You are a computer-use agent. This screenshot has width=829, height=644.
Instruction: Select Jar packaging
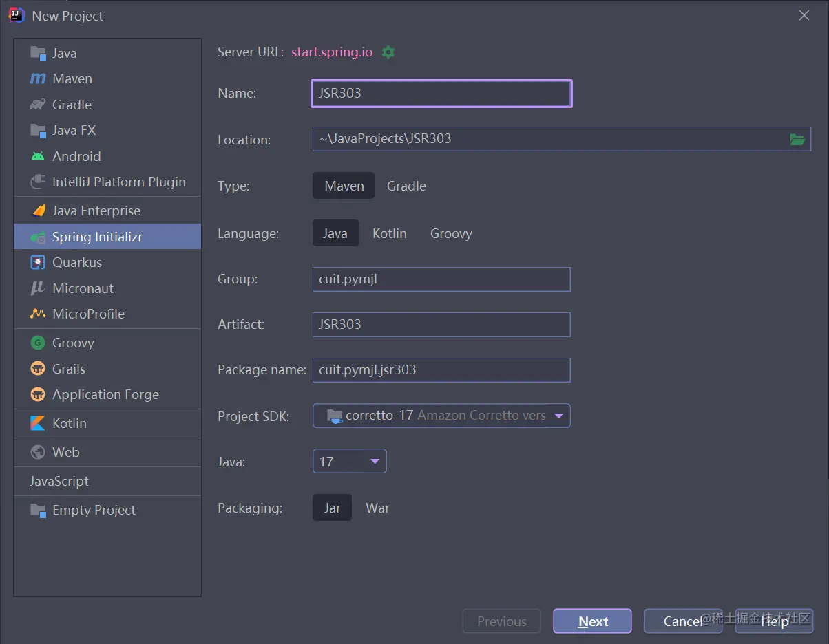[333, 508]
